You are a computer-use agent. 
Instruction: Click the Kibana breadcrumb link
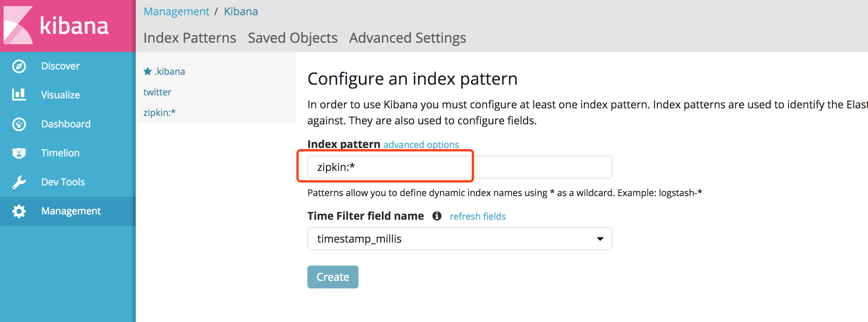coord(241,11)
